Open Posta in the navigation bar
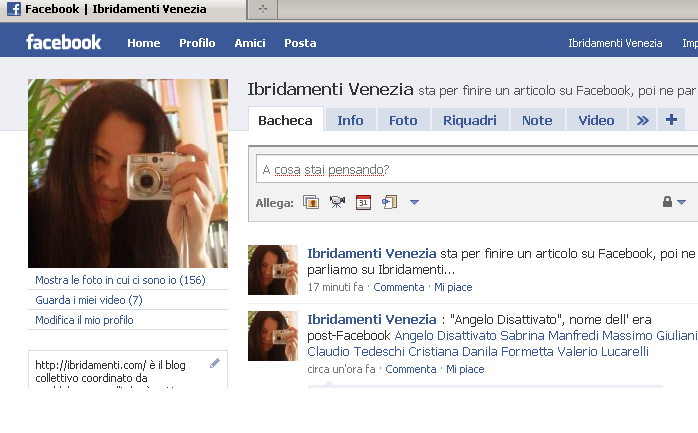The height and width of the screenshot is (433, 698). pos(300,43)
